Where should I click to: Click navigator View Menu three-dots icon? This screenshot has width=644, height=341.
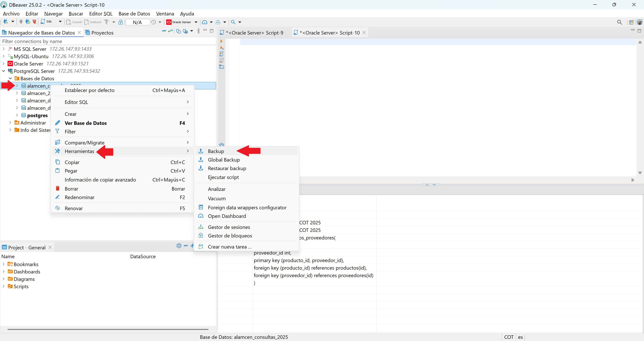(198, 31)
